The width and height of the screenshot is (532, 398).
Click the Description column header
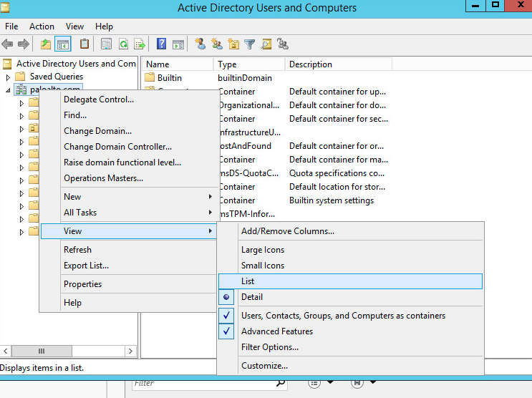click(311, 64)
